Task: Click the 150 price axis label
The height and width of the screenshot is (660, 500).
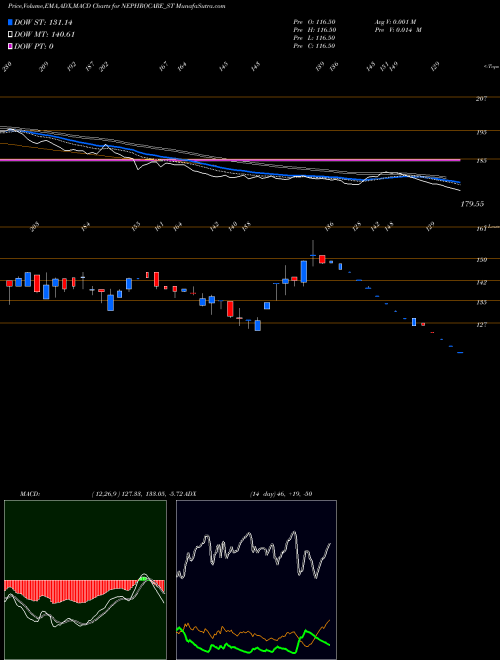Action: click(x=481, y=260)
